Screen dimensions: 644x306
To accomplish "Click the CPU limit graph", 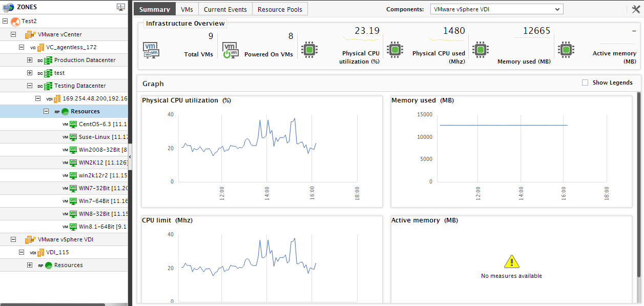I will pyautogui.click(x=262, y=259).
